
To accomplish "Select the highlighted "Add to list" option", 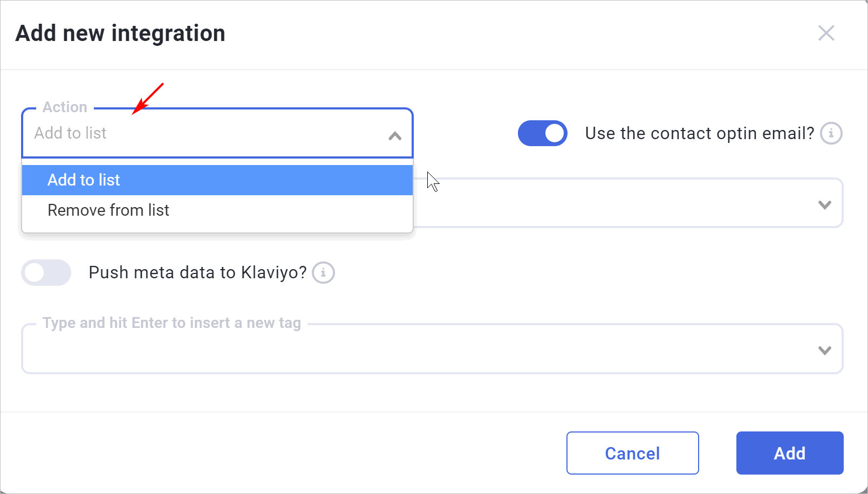I will click(217, 180).
